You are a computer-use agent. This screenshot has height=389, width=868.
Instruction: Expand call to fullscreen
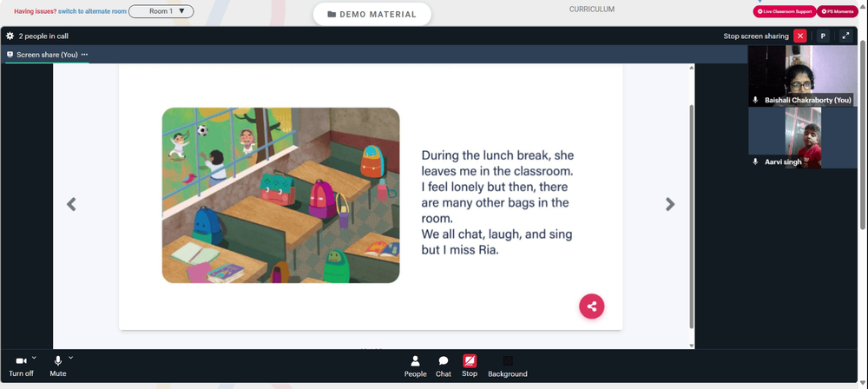coord(845,36)
